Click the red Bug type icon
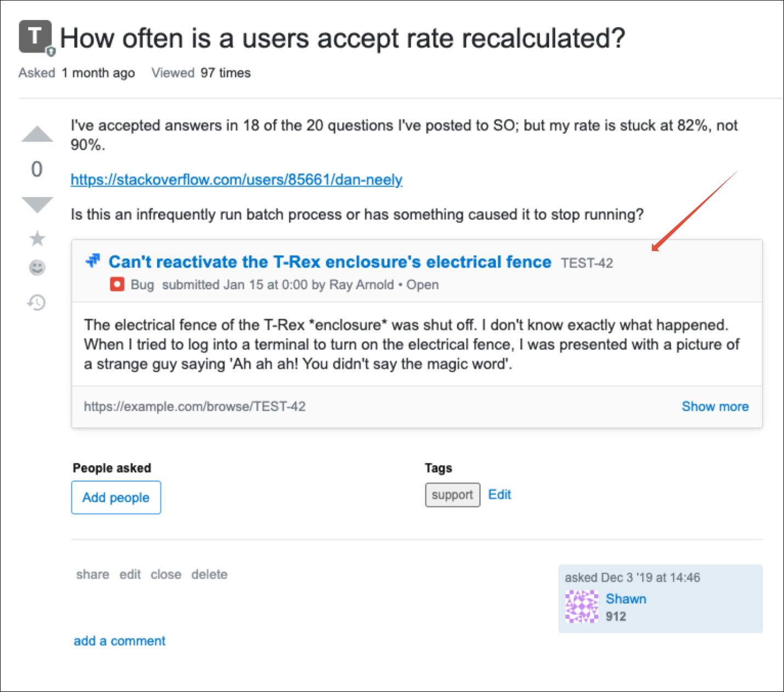The image size is (784, 692). [117, 285]
